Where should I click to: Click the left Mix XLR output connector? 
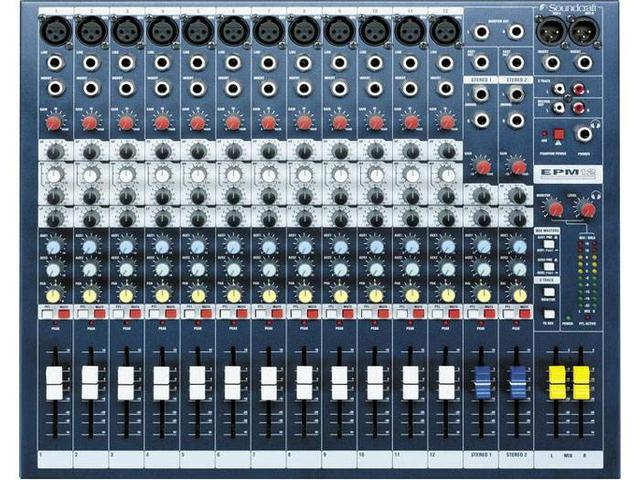(549, 32)
